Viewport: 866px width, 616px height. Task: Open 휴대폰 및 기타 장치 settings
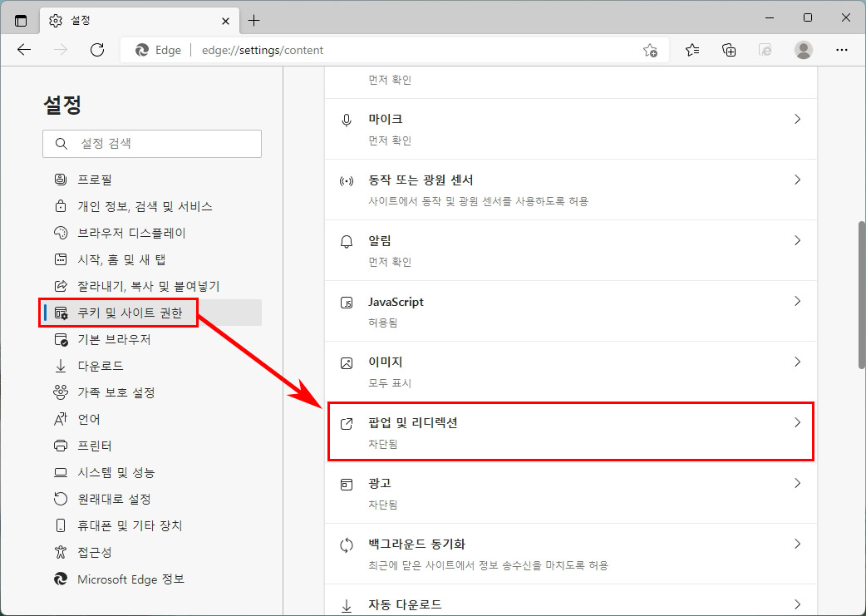tap(151, 525)
